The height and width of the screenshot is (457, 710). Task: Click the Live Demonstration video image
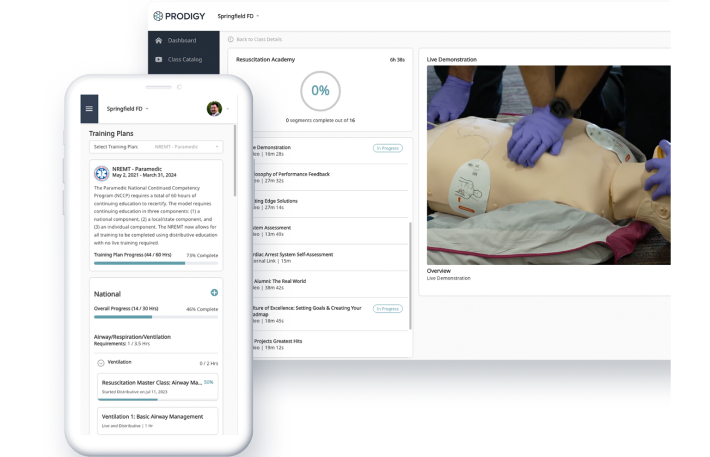coord(548,165)
